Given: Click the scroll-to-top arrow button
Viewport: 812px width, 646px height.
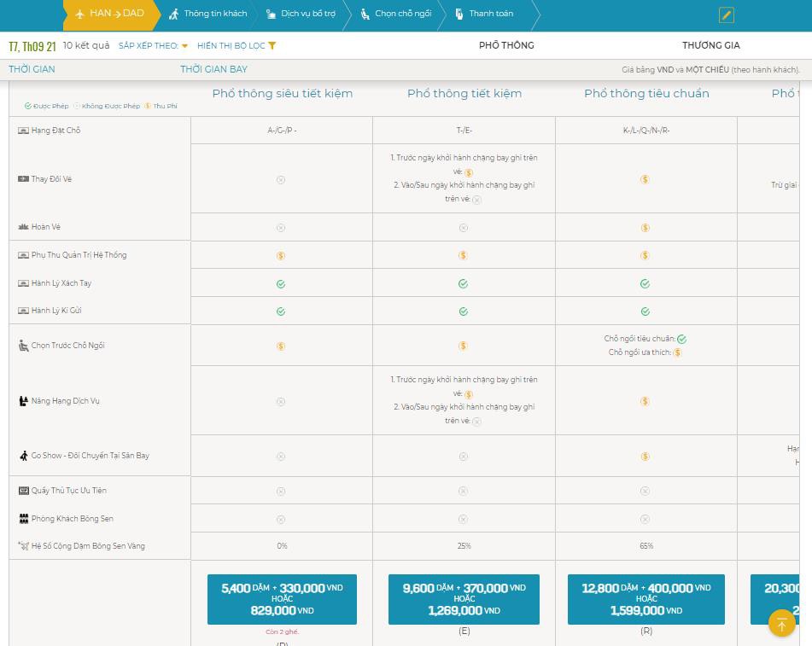Looking at the screenshot, I should click(781, 623).
